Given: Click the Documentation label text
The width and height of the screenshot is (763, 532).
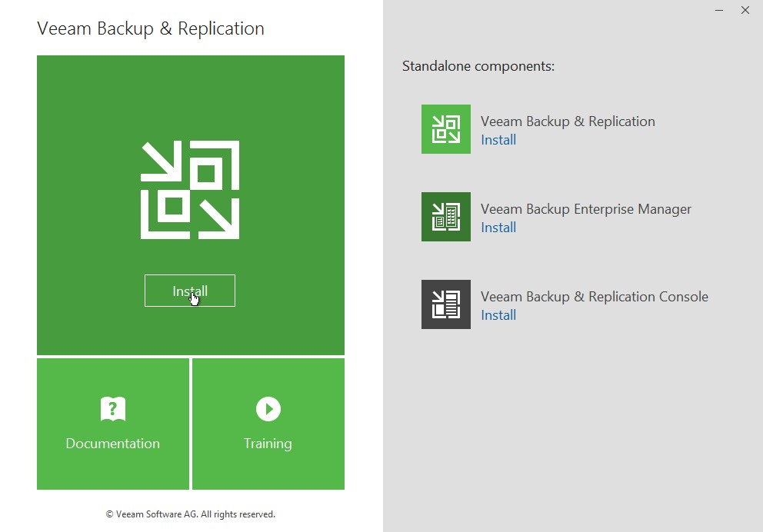Looking at the screenshot, I should [x=112, y=444].
